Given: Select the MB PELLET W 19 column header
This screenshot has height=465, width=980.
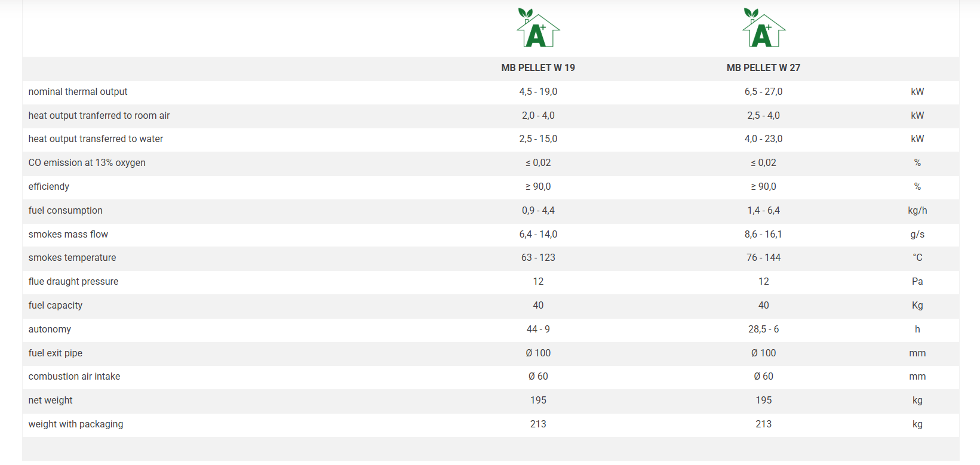Looking at the screenshot, I should point(538,68).
